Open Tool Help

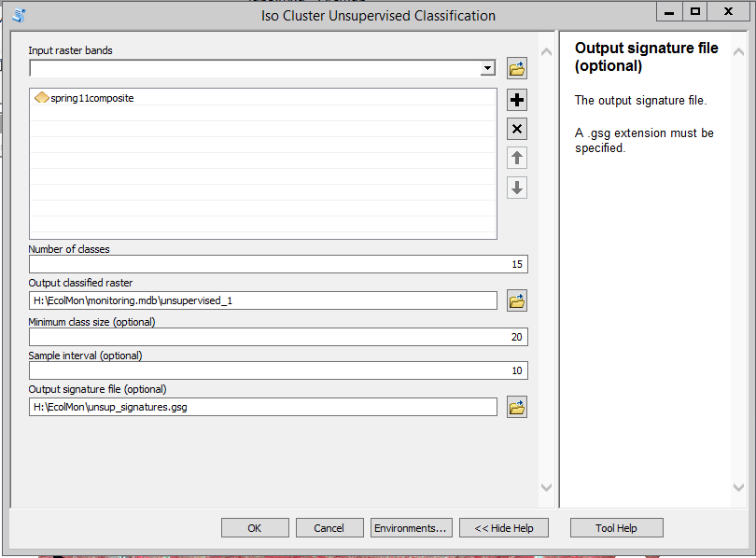click(x=617, y=528)
